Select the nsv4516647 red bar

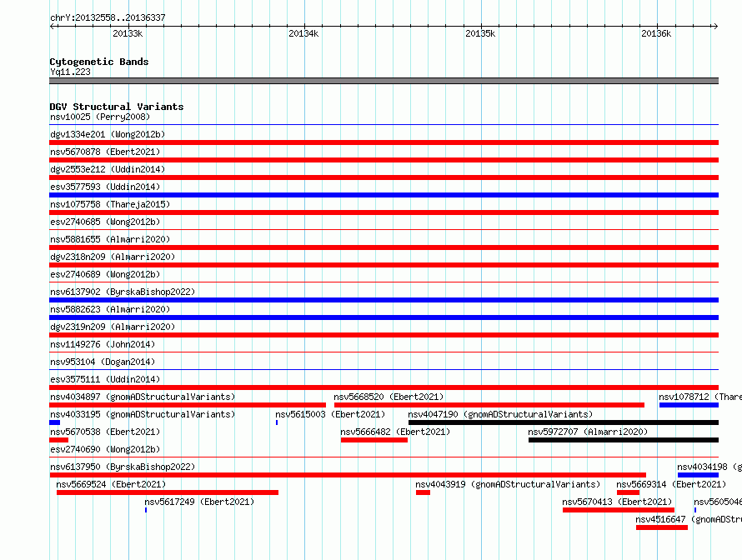tap(662, 527)
